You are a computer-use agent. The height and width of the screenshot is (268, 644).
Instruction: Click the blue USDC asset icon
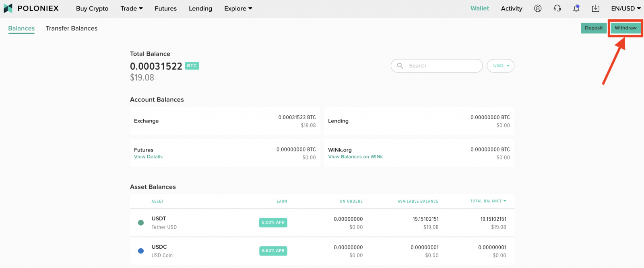[x=141, y=251]
